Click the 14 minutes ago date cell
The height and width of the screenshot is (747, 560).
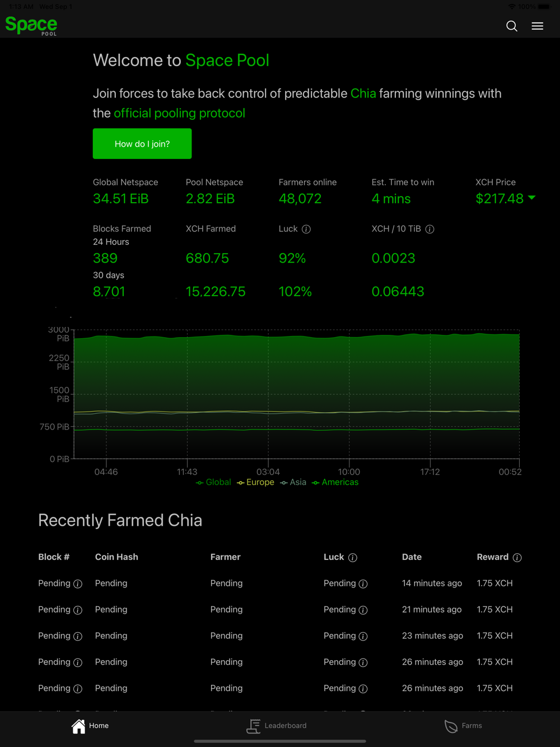[432, 583]
